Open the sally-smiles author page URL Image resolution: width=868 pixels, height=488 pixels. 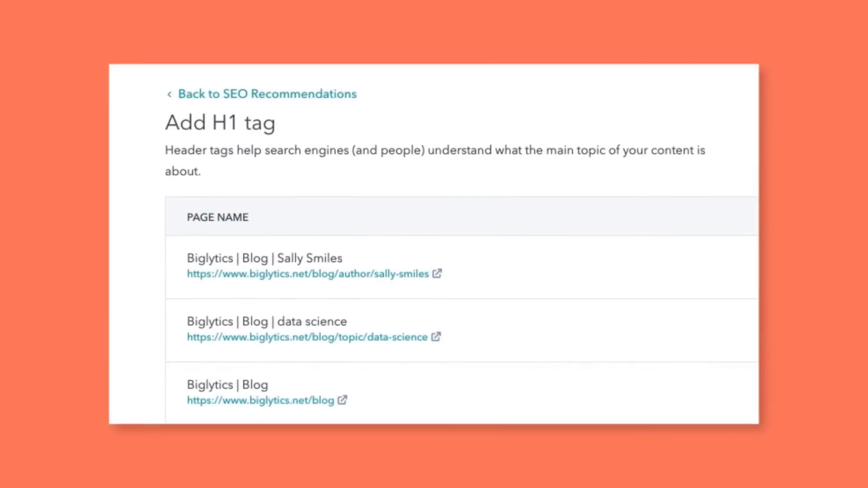pos(307,274)
